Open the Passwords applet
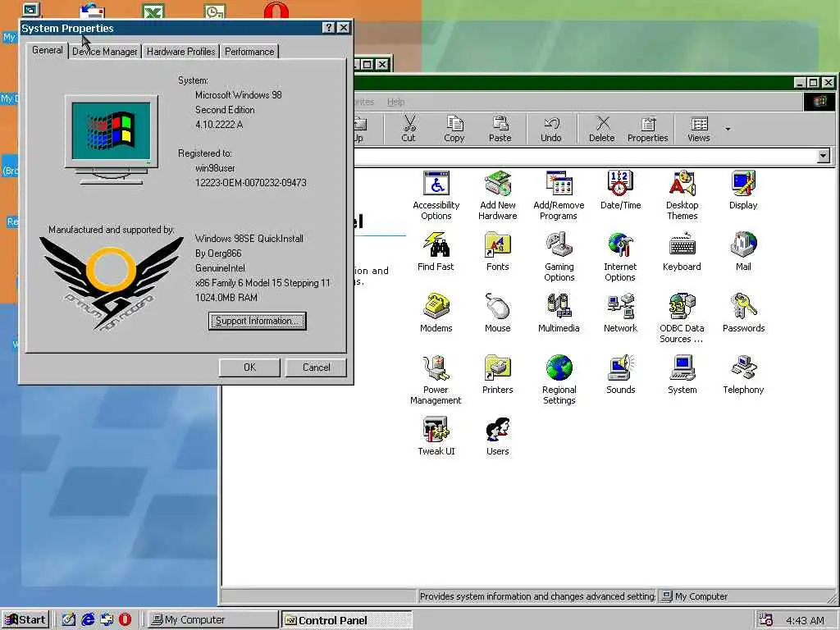840x630 pixels. click(743, 313)
